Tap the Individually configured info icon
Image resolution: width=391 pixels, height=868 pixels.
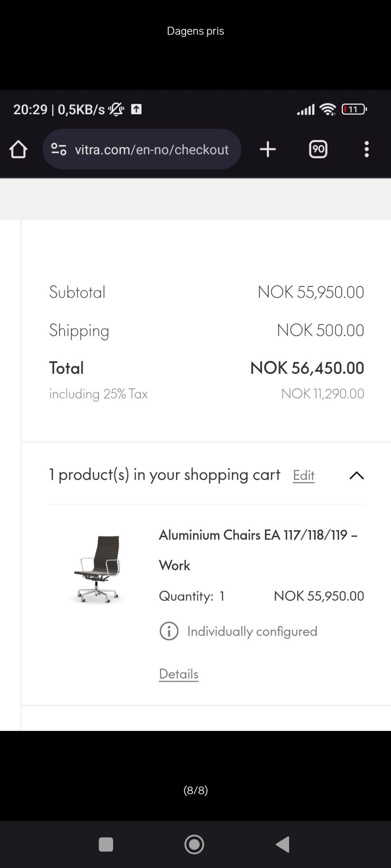point(169,631)
